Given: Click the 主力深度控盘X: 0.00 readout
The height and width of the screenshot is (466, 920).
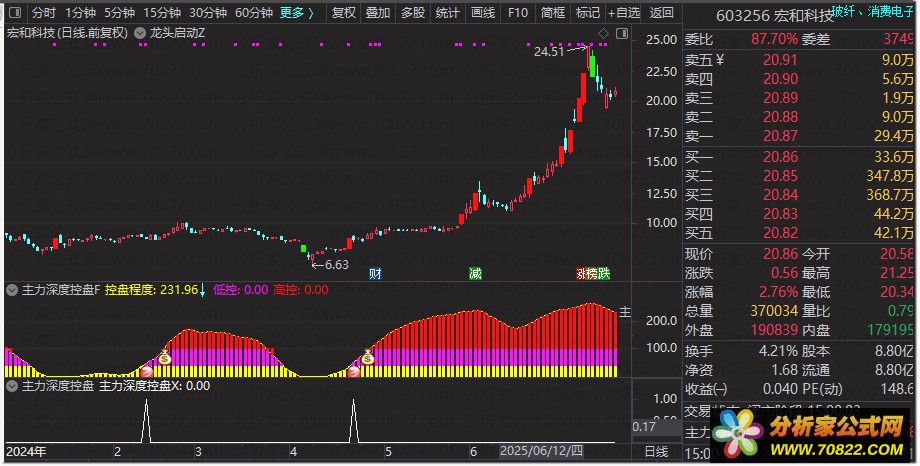Looking at the screenshot, I should pyautogui.click(x=154, y=386).
